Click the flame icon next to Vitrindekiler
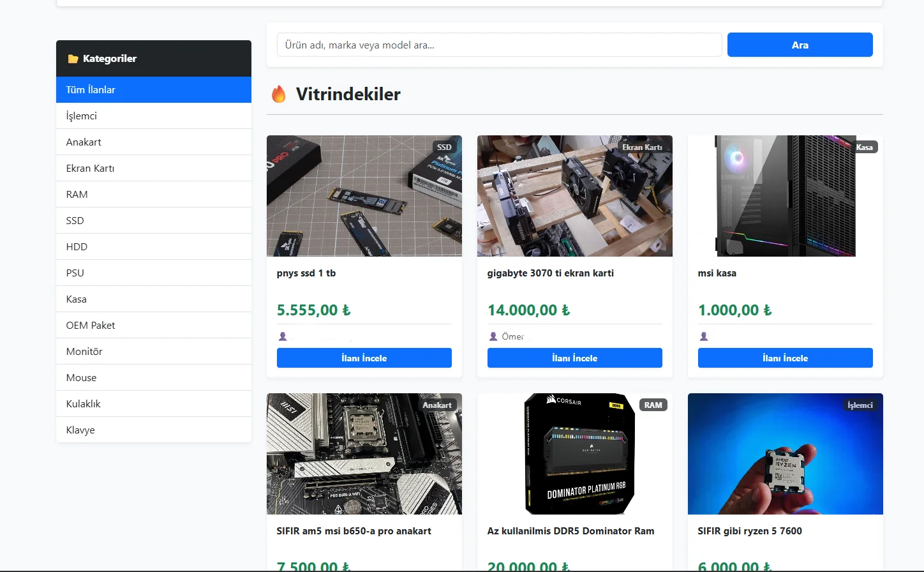 click(279, 94)
